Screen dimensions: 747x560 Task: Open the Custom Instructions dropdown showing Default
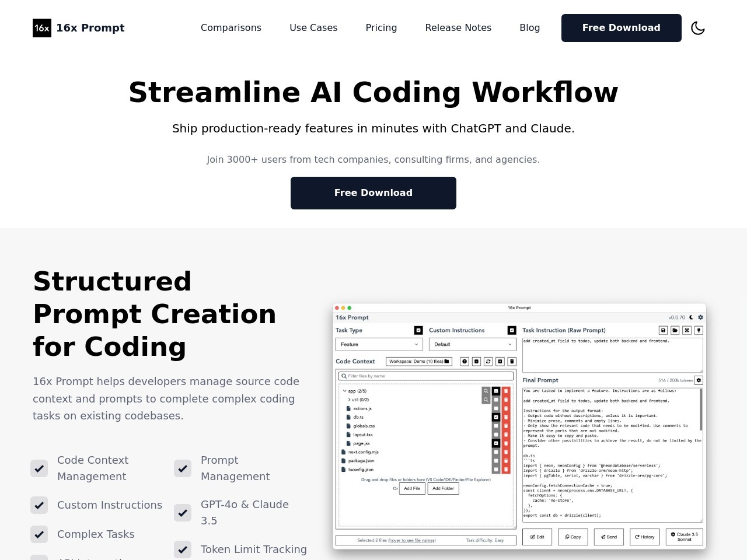click(473, 344)
